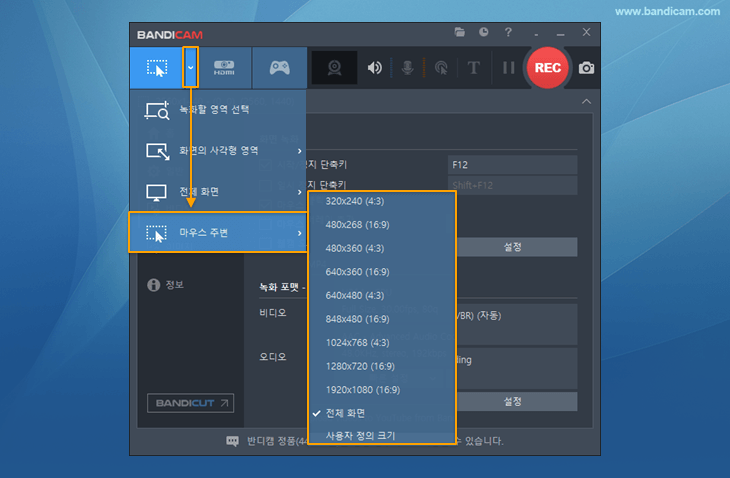Toggle the speaker sound icon
Viewport: 730px width, 478px height.
tap(374, 68)
